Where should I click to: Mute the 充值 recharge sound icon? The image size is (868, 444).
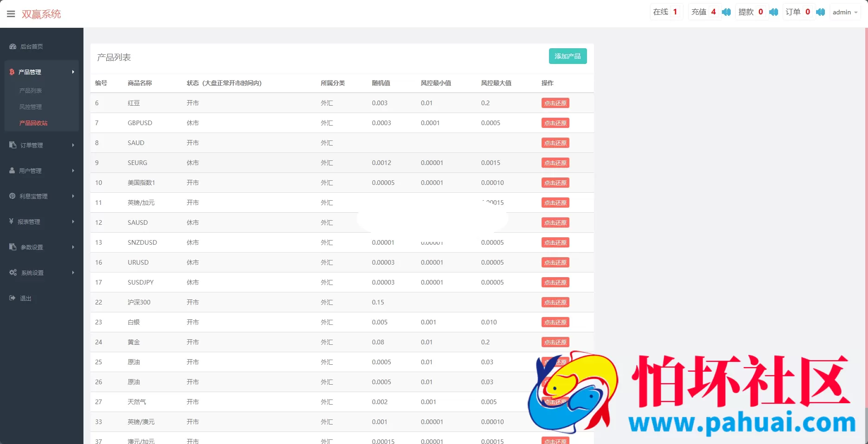click(x=727, y=12)
